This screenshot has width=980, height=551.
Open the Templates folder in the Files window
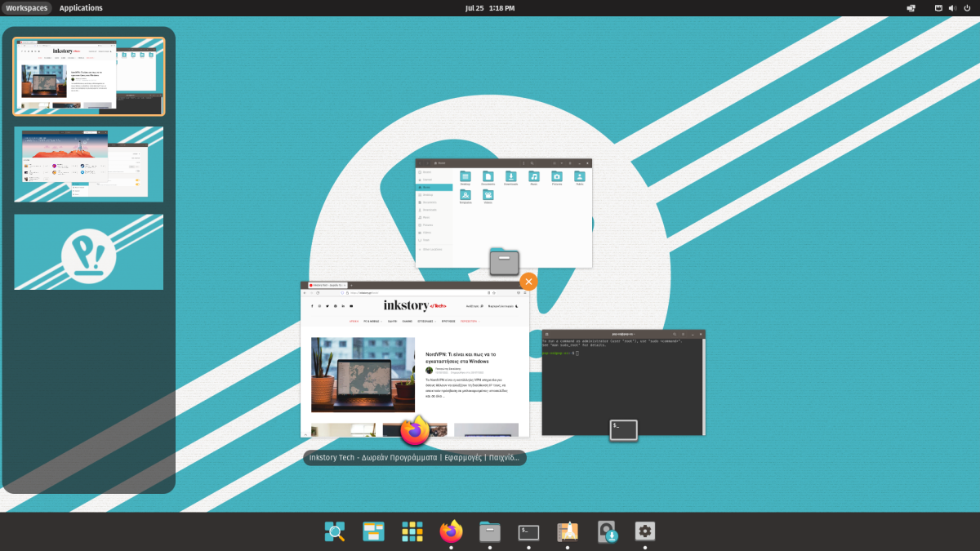click(x=465, y=196)
